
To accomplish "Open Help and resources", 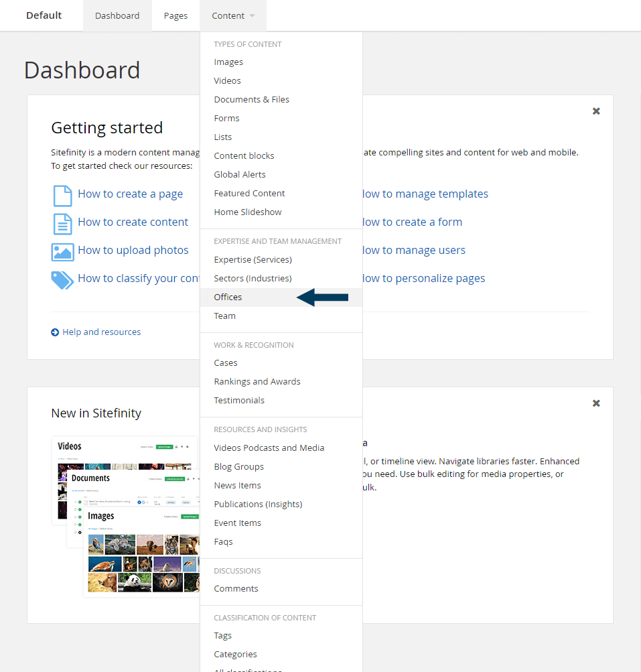I will [x=101, y=332].
